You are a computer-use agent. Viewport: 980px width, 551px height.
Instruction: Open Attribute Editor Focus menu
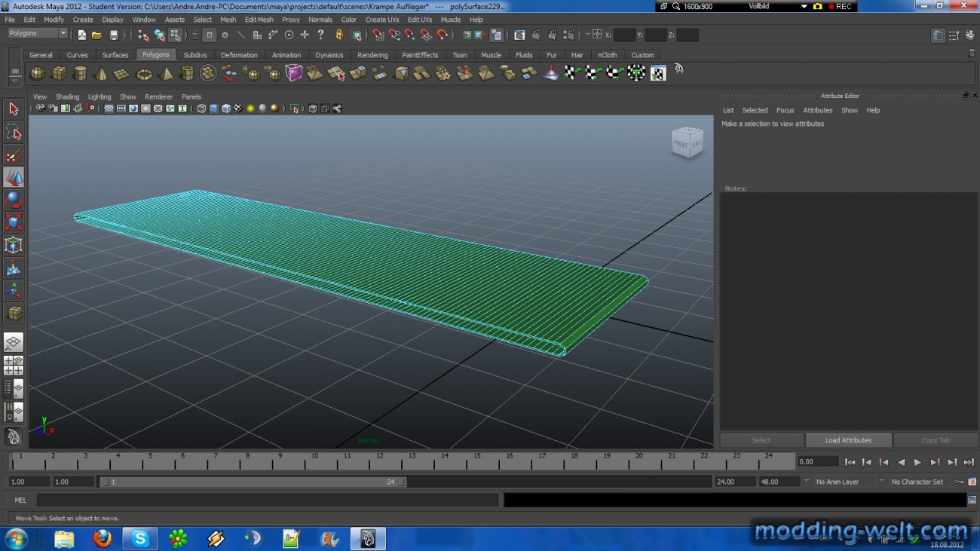coord(785,110)
